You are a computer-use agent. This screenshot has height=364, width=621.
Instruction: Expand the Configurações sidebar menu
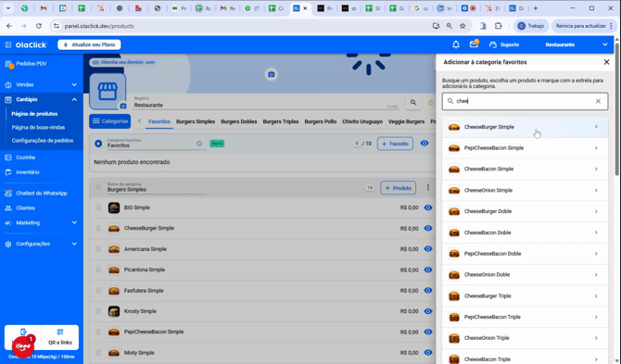pos(41,244)
